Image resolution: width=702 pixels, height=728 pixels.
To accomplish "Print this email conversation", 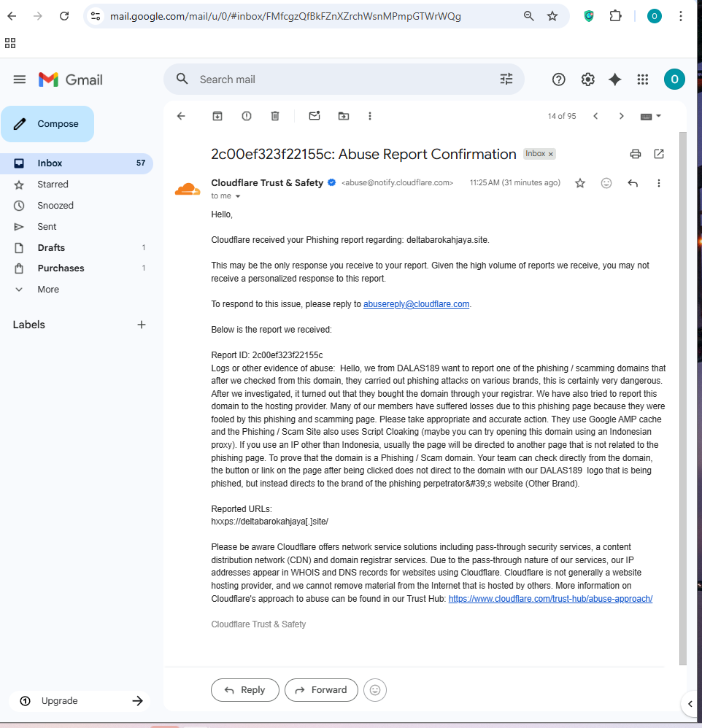I will point(635,154).
